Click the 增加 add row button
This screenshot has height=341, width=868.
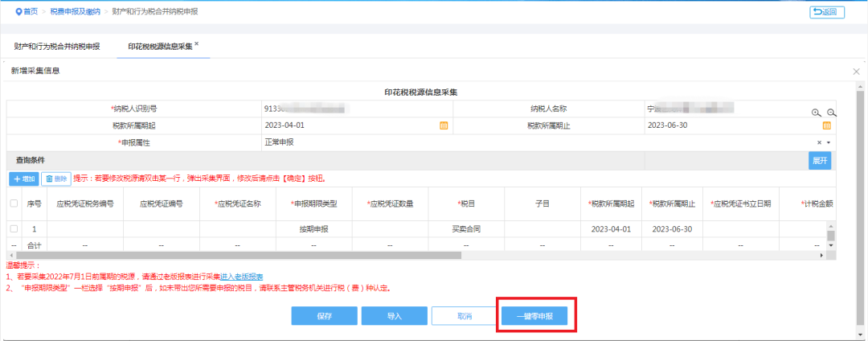pos(23,178)
